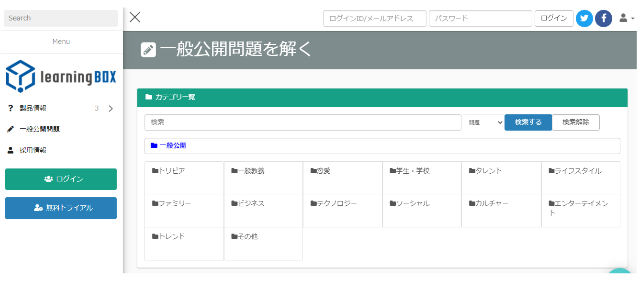Click the 検索解除 button
Image resolution: width=644 pixels, height=281 pixels.
[575, 122]
